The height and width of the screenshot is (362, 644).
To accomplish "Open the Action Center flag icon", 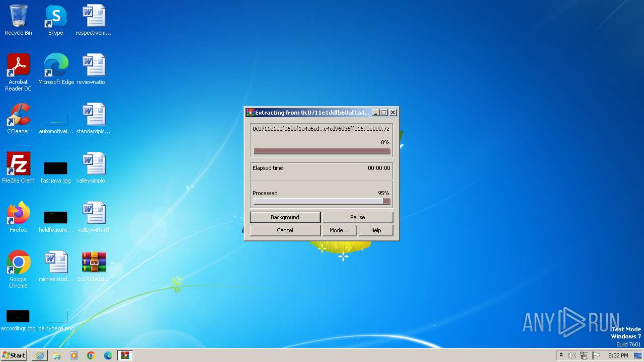I will (x=596, y=355).
